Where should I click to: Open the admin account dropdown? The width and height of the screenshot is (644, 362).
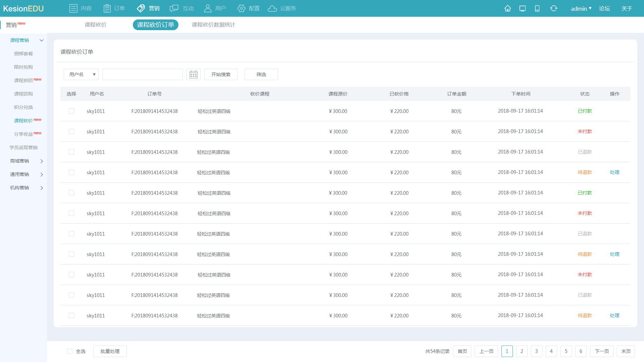click(x=581, y=8)
